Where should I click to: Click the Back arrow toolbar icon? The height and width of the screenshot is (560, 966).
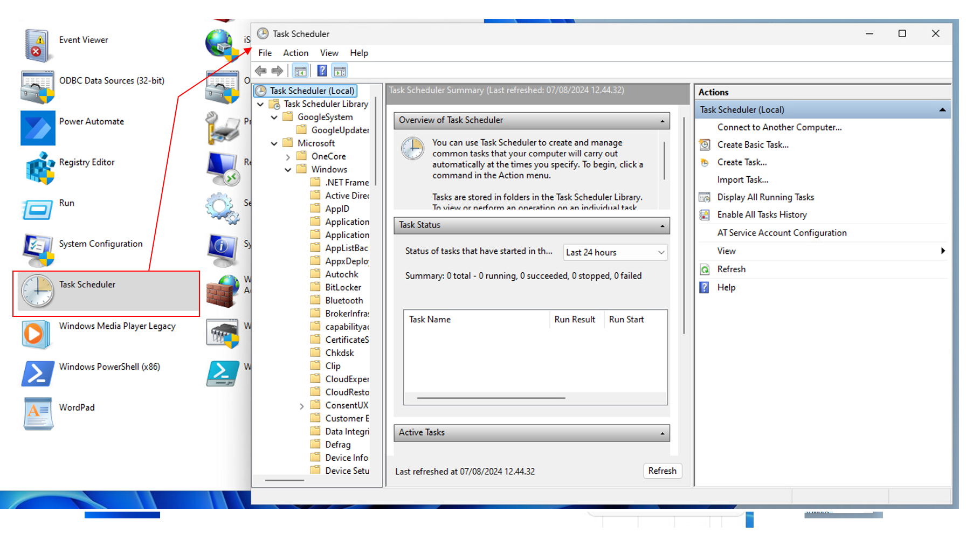pos(261,71)
